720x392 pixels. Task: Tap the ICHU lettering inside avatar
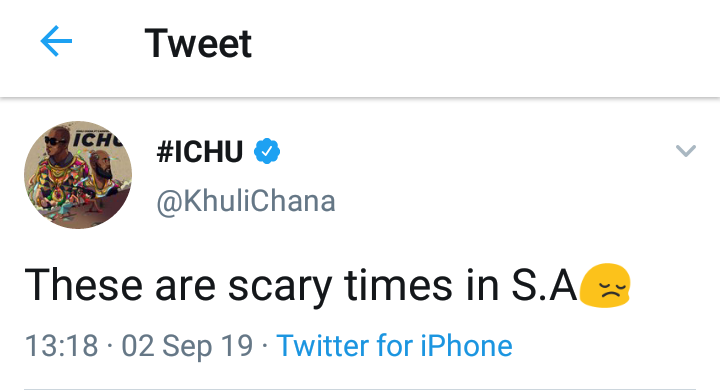(98, 140)
